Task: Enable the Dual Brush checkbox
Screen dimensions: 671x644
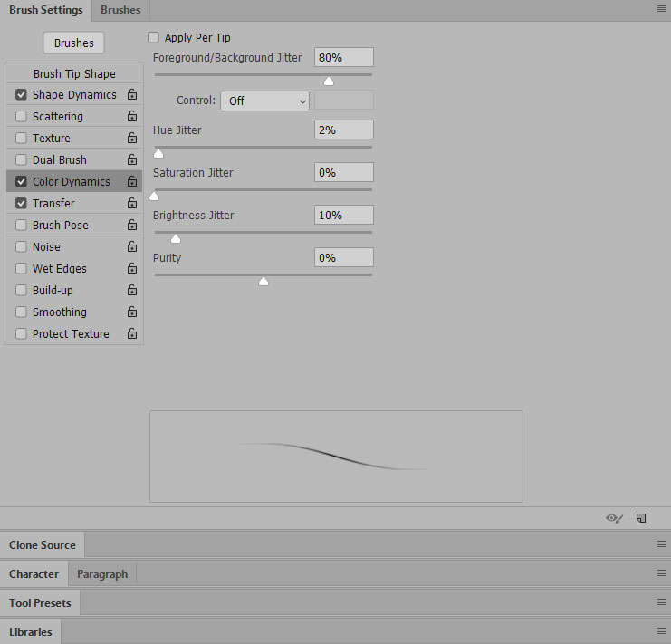Action: tap(21, 159)
